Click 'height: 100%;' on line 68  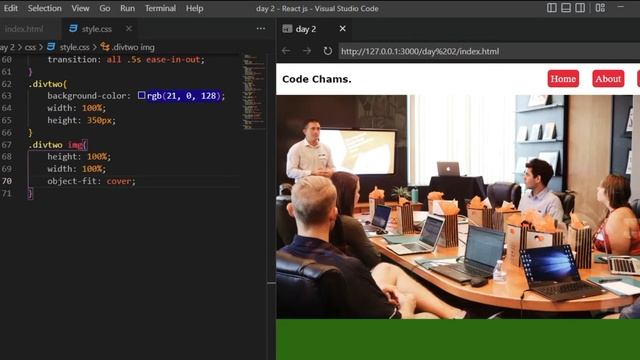coord(79,157)
